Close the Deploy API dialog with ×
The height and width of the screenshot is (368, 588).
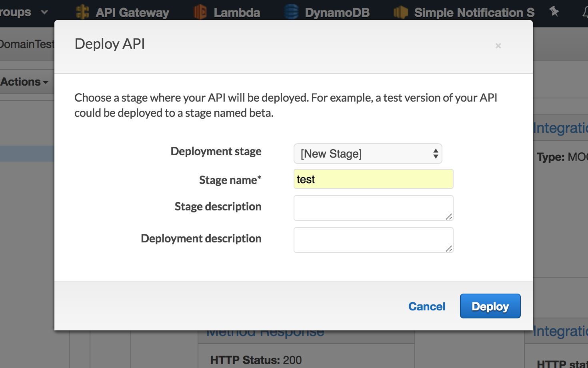coord(498,46)
